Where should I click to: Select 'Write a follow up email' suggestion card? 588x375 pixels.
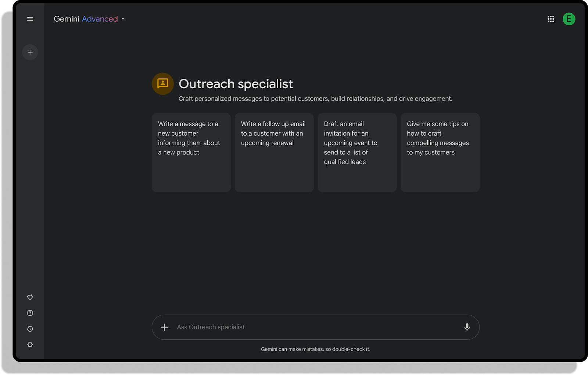pos(274,152)
